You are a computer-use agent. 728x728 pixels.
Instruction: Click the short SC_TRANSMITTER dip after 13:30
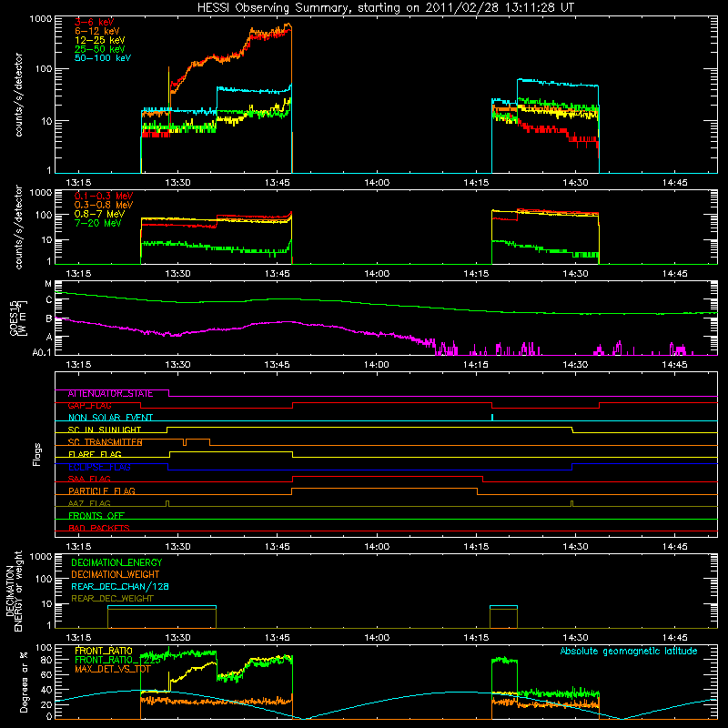[185, 442]
